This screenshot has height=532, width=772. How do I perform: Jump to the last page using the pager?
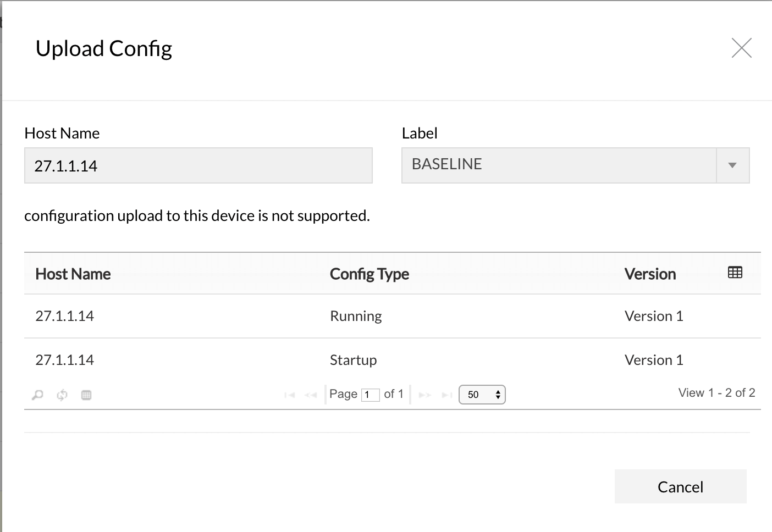coord(446,395)
